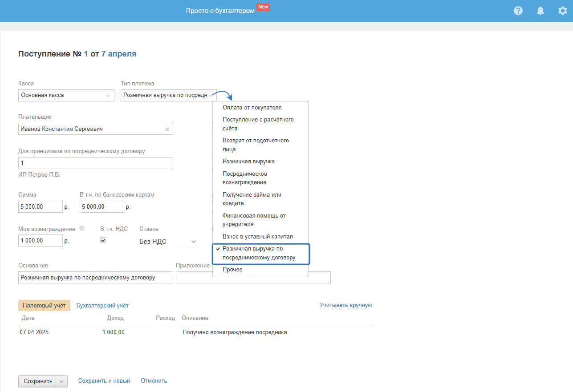Choose Возврат от подотчетного лица

(260, 145)
